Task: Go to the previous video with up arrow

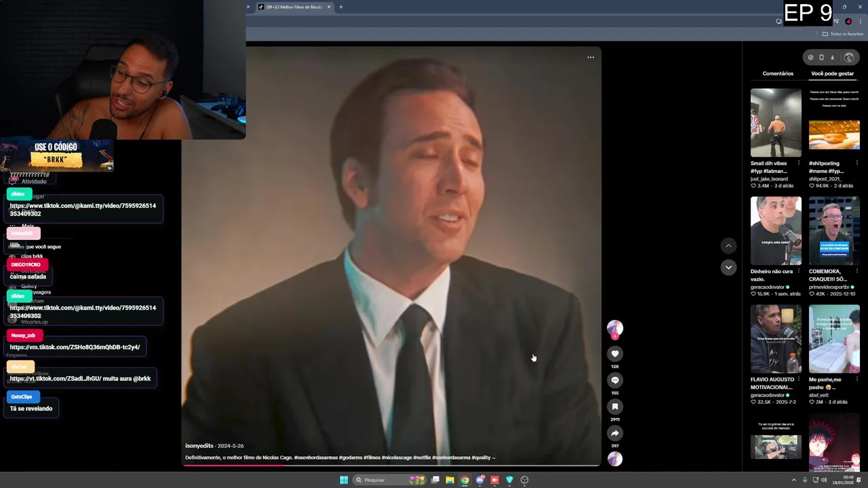Action: pyautogui.click(x=728, y=246)
